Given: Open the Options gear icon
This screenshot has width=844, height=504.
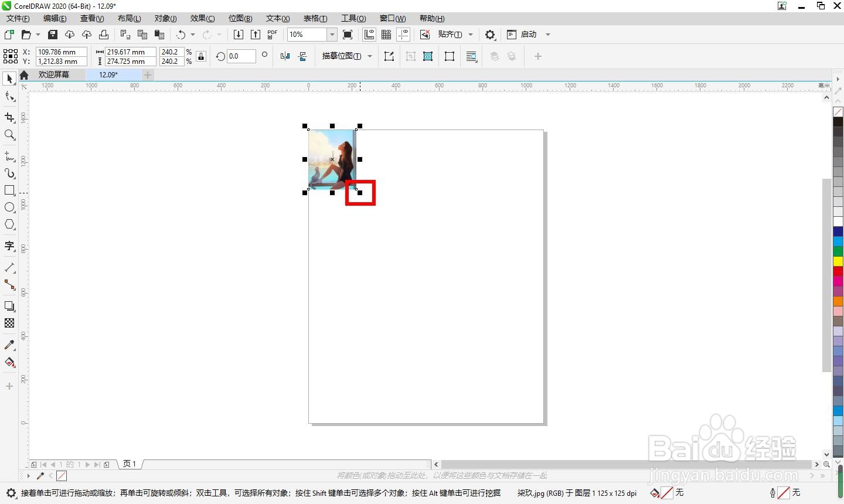Looking at the screenshot, I should [x=490, y=35].
